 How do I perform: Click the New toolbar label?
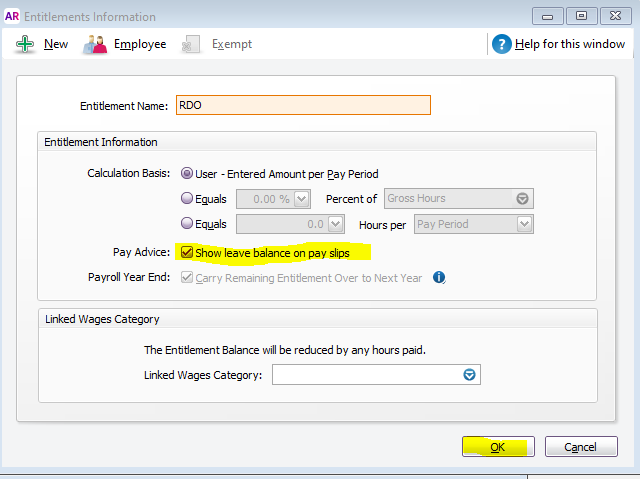pyautogui.click(x=56, y=44)
